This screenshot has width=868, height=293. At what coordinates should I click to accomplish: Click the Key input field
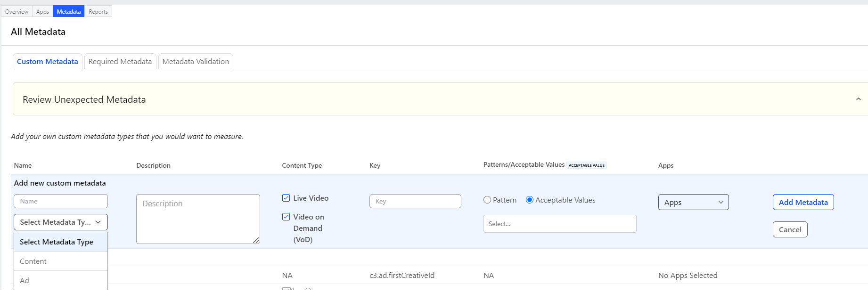415,201
